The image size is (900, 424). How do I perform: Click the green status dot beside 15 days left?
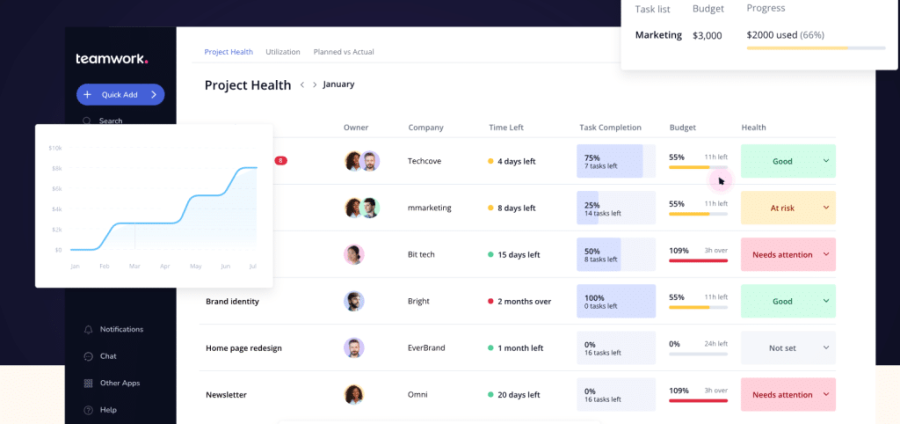[491, 254]
